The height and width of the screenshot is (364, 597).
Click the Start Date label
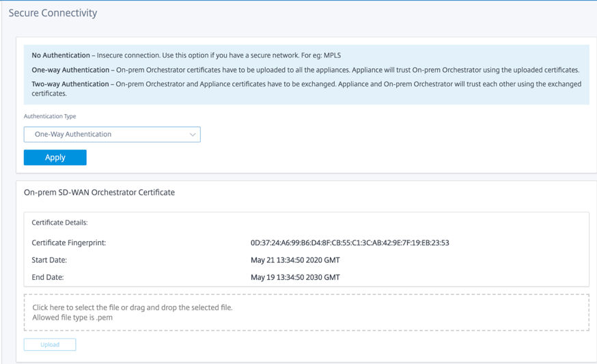49,260
